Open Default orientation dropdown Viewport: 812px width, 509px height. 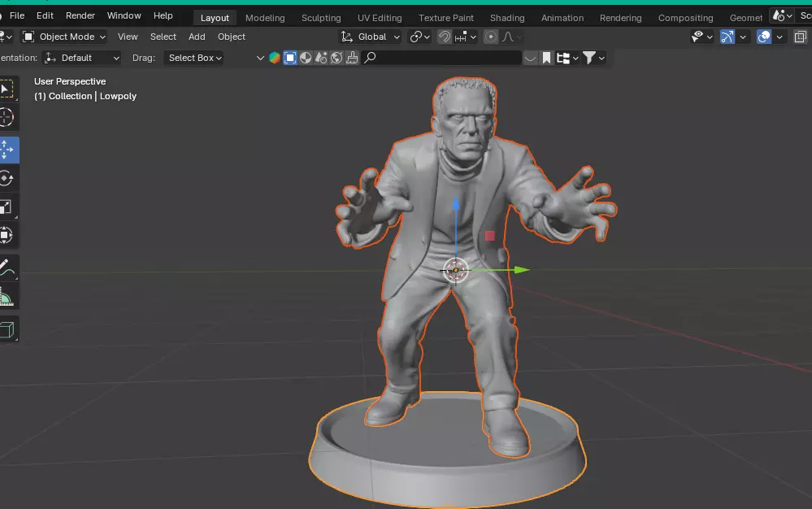[82, 58]
